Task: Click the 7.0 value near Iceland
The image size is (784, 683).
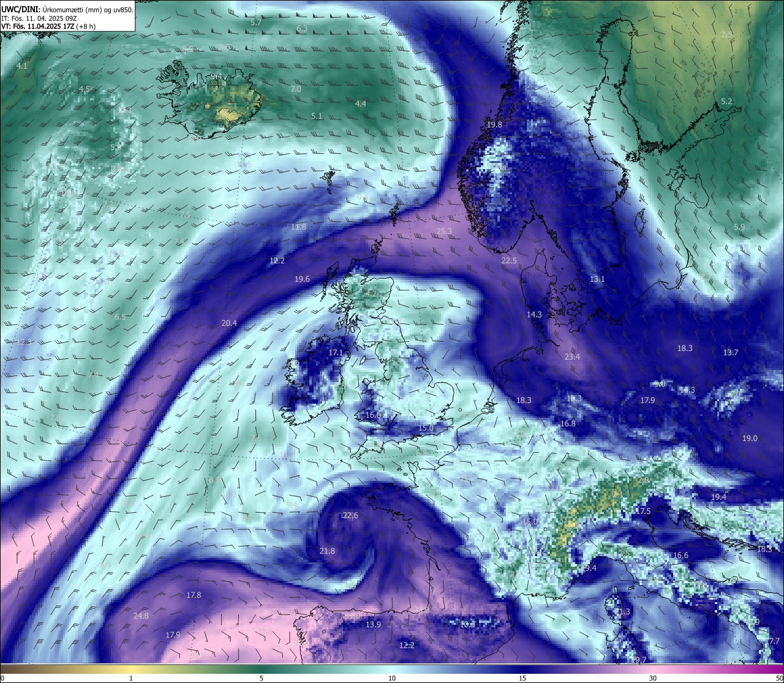Action: point(296,89)
